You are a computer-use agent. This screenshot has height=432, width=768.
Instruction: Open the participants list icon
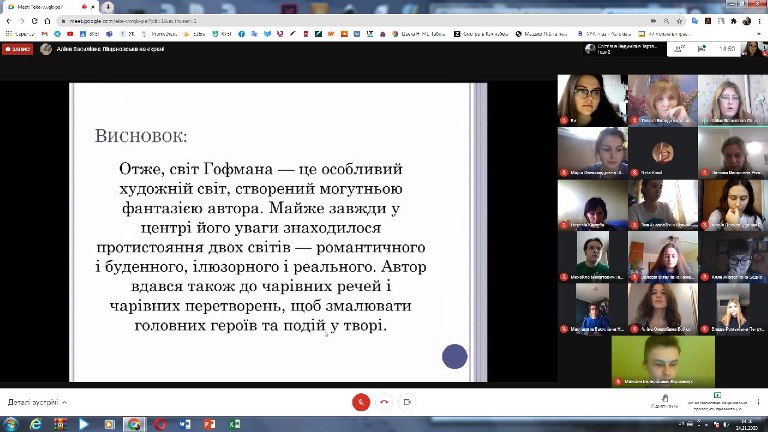(679, 48)
